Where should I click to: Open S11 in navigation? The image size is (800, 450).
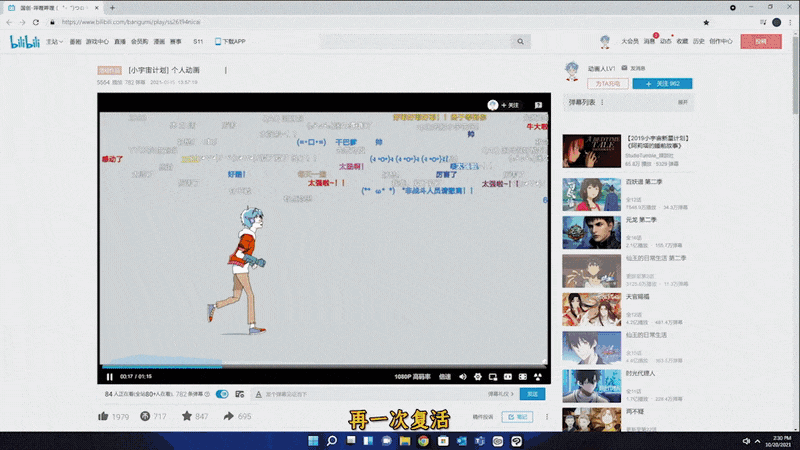pyautogui.click(x=198, y=42)
